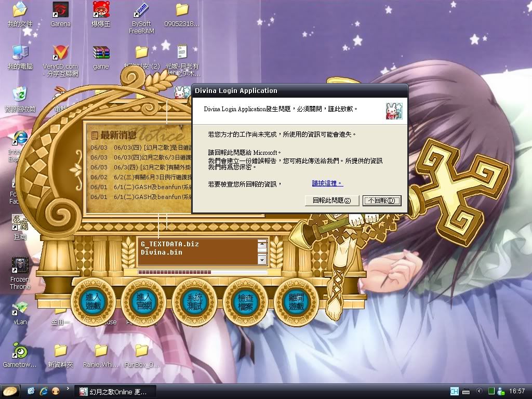
Task: Expand quick launch overflow chevron
Action: 68,389
